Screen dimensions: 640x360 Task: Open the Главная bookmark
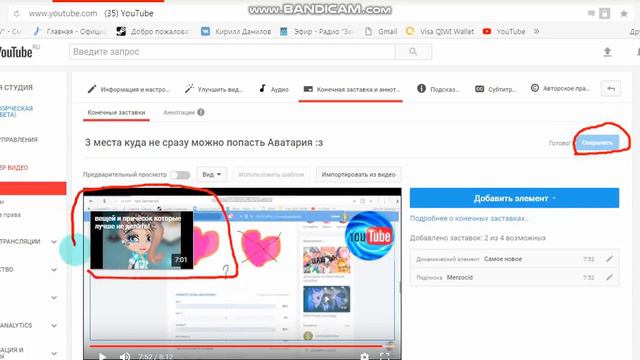pyautogui.click(x=69, y=31)
